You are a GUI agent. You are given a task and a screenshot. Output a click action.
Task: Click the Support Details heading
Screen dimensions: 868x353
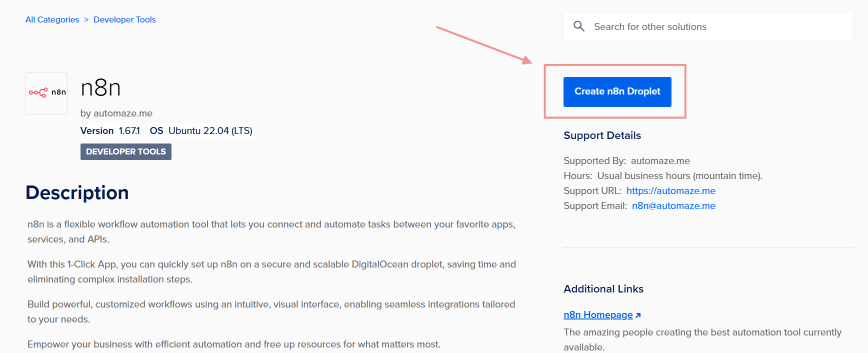click(602, 135)
